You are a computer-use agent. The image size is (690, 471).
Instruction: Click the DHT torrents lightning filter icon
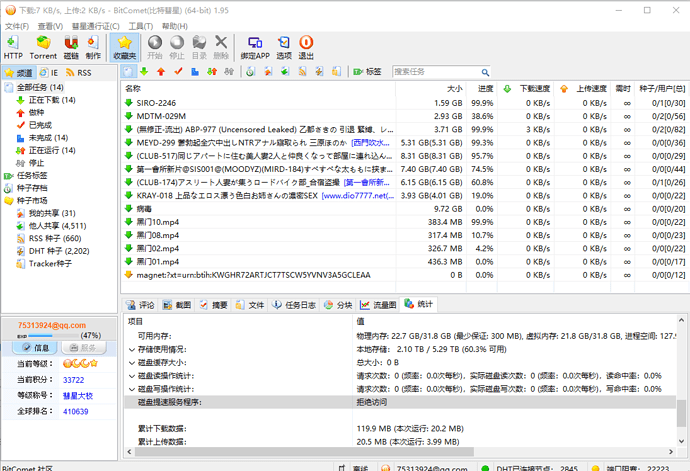click(x=319, y=71)
